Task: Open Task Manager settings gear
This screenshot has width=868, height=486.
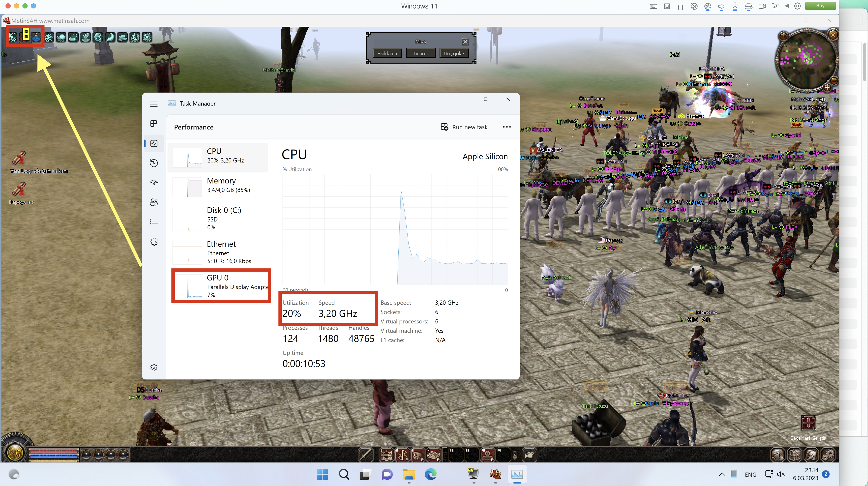Action: pyautogui.click(x=154, y=367)
